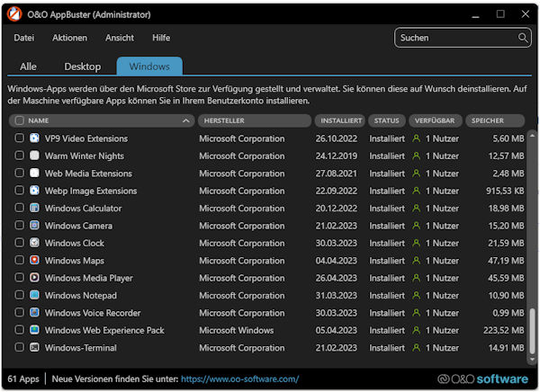The width and height of the screenshot is (540, 392).
Task: Click the user icon in Windows Maps row
Action: tap(416, 260)
